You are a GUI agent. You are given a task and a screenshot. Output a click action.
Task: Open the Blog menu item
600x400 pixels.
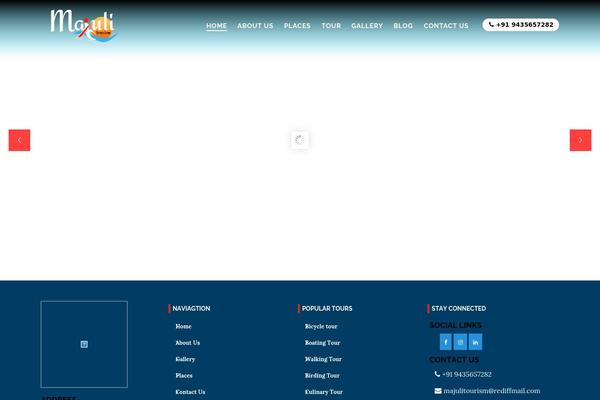coord(403,26)
